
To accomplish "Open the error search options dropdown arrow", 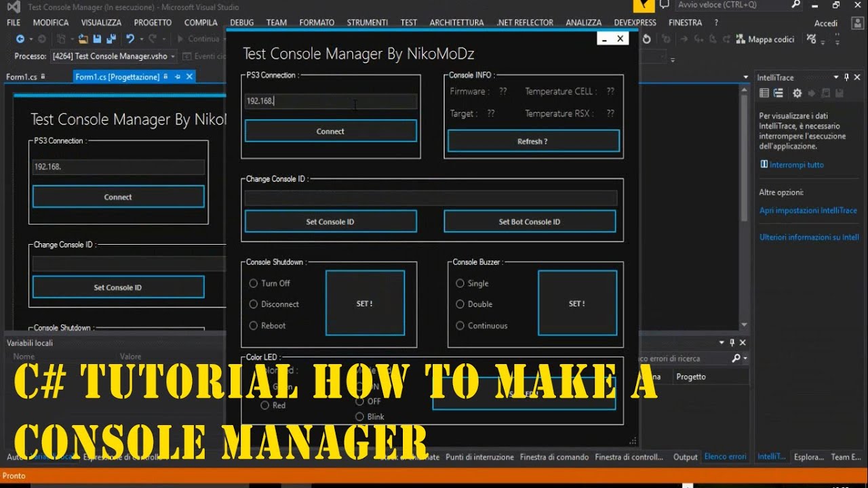I will (x=745, y=358).
